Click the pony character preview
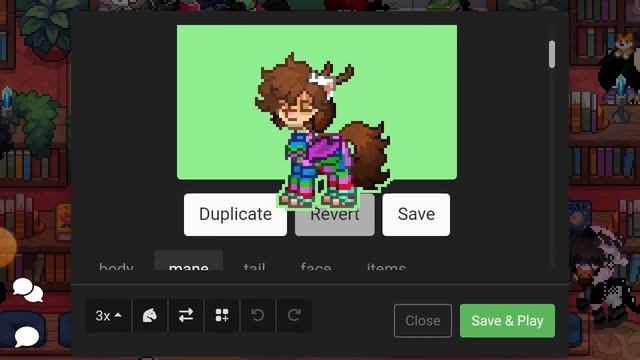 coord(322,131)
